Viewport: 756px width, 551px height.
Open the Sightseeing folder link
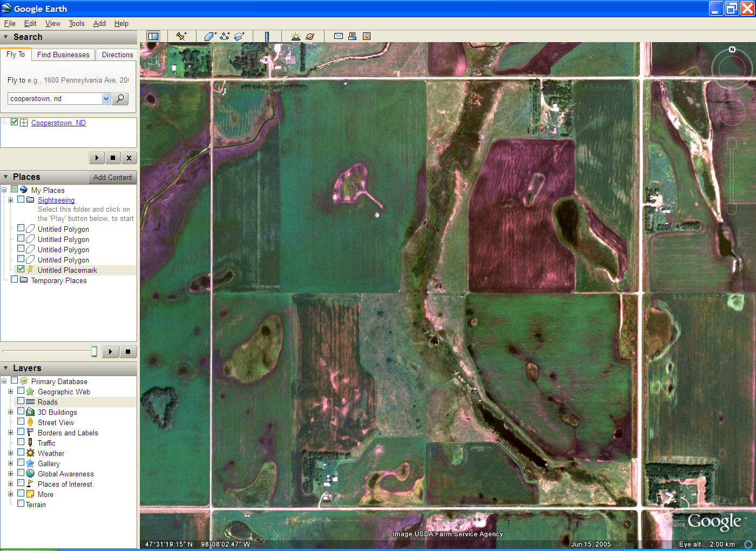56,200
